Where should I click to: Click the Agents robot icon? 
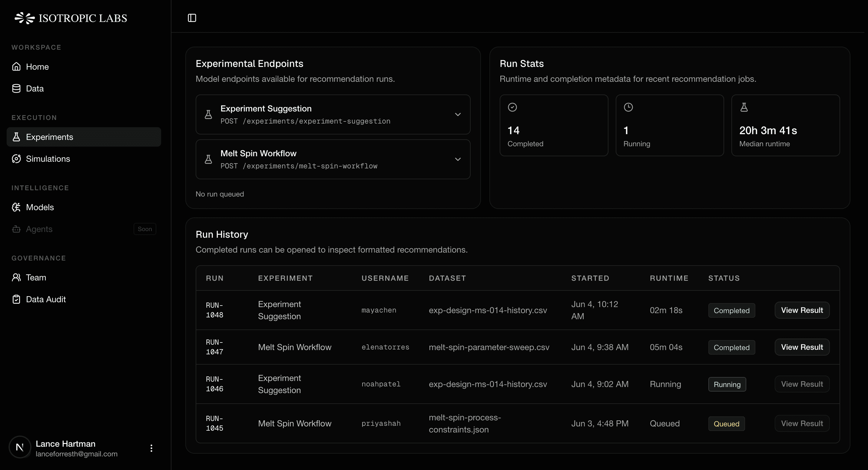point(16,229)
